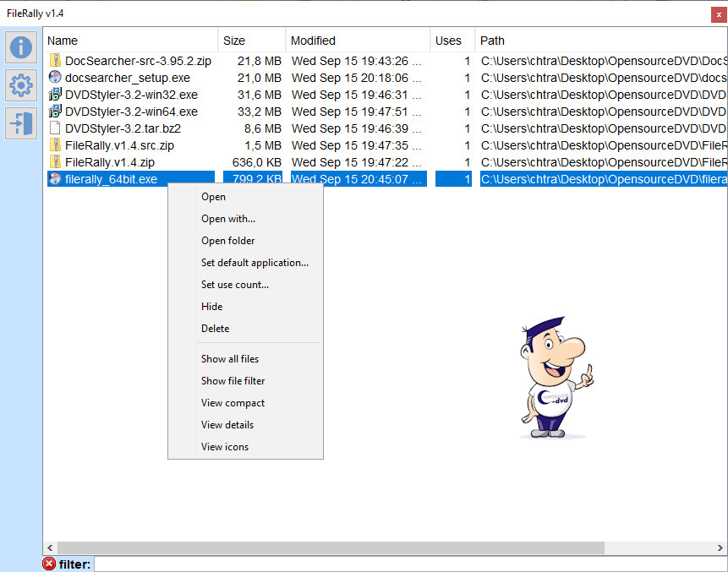Image resolution: width=728 pixels, height=572 pixels.
Task: Click the FileRally.v1.4.zip archive icon
Action: pyautogui.click(x=55, y=162)
